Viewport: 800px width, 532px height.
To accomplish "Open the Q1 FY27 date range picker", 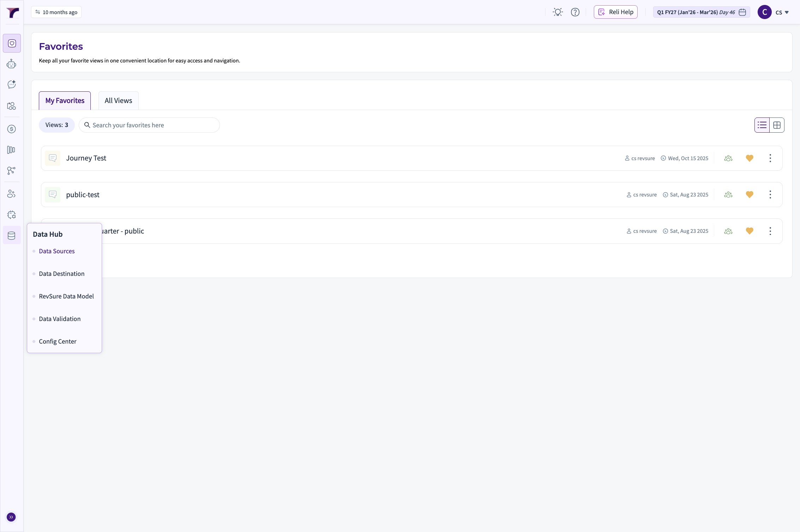I will (x=701, y=12).
